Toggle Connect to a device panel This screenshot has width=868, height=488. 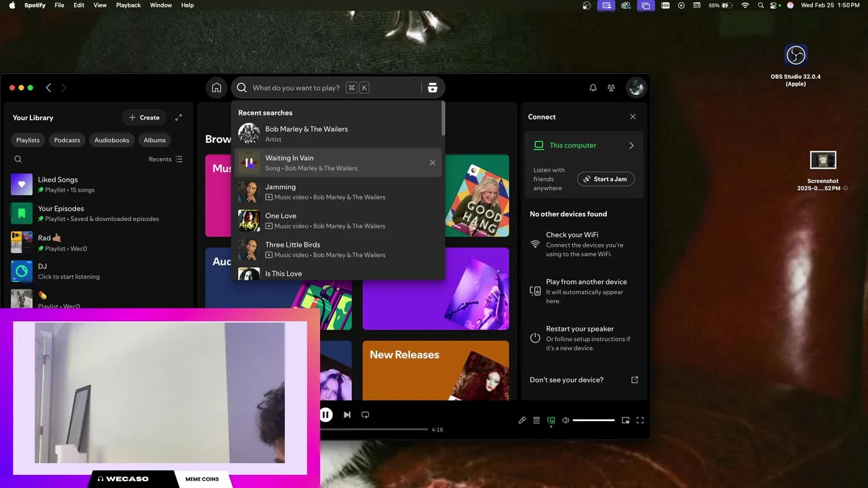click(551, 420)
